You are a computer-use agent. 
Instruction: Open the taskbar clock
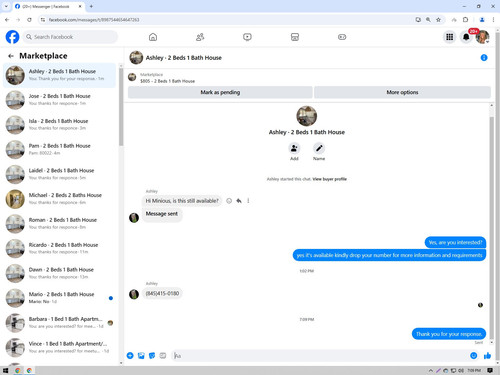coord(474,370)
